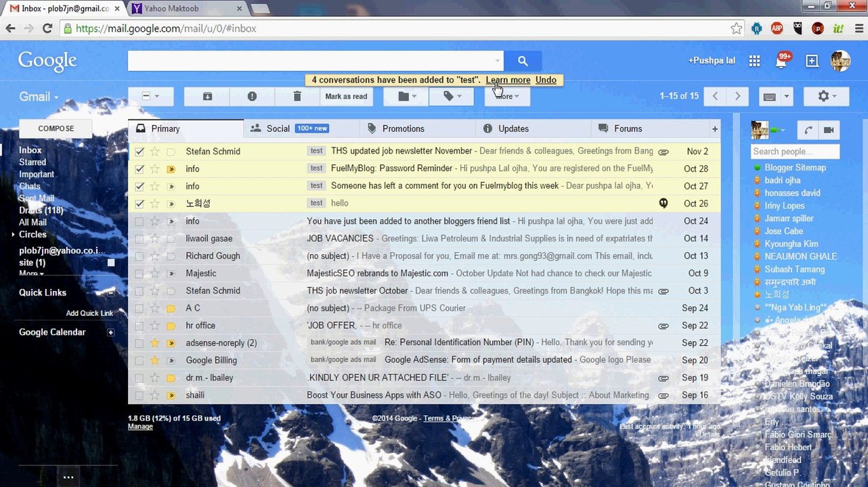
Task: Expand More labels in sidebar
Action: click(x=31, y=273)
